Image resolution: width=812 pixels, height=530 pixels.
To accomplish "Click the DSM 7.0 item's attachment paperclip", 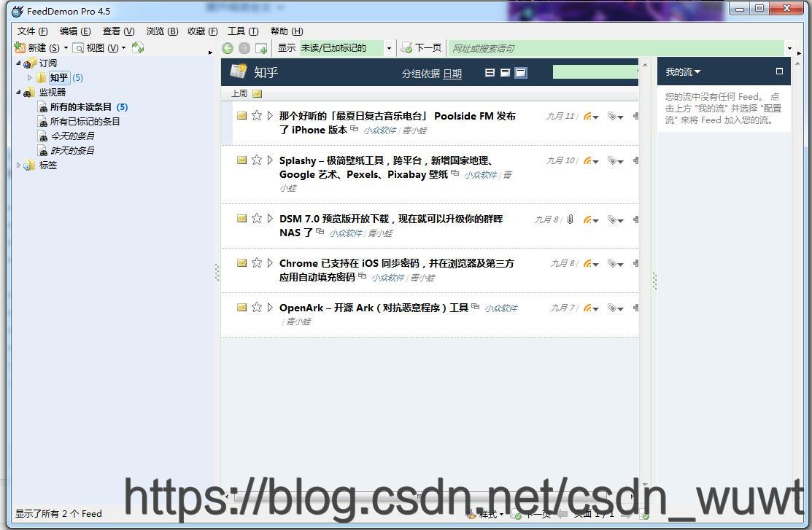I will [x=570, y=219].
